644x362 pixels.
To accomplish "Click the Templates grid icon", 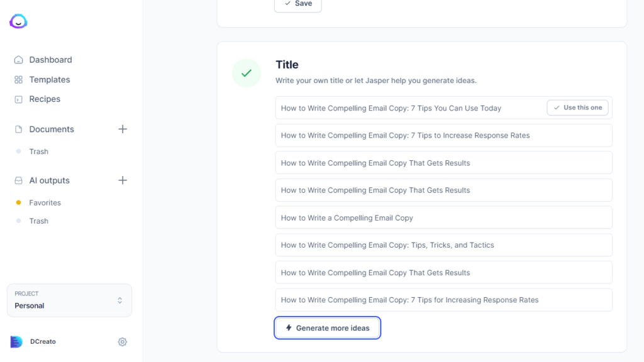I will pos(19,80).
